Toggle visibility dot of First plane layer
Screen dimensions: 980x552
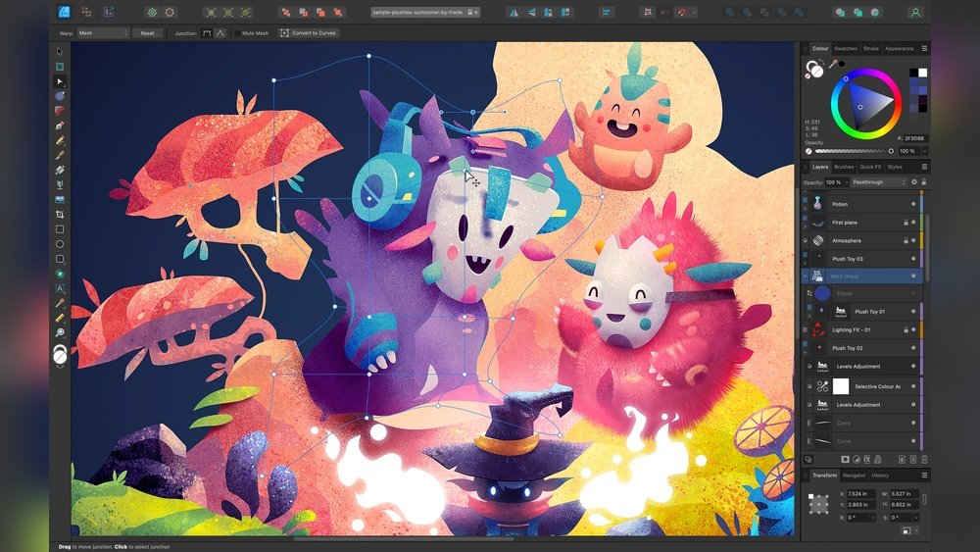point(913,222)
